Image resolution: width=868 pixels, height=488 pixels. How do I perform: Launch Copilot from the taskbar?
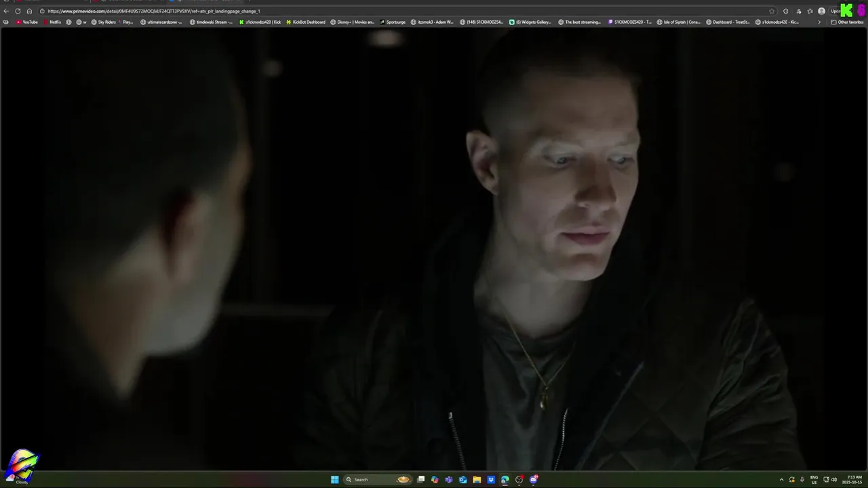tap(435, 479)
